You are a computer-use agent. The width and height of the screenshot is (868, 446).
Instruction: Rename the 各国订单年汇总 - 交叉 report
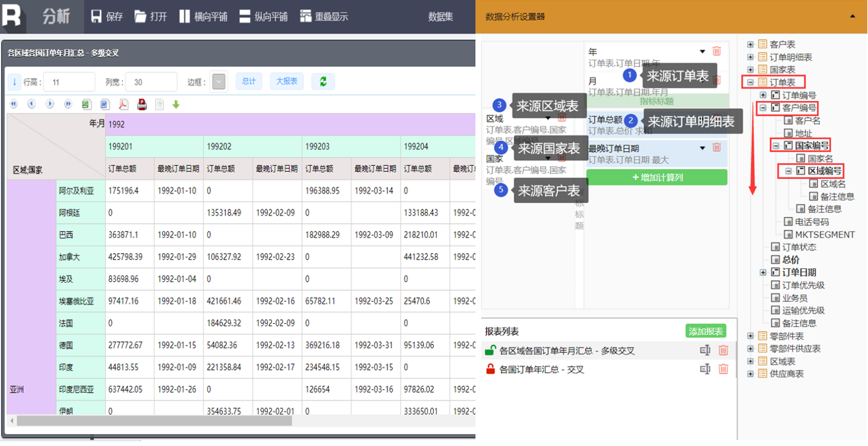(x=705, y=369)
